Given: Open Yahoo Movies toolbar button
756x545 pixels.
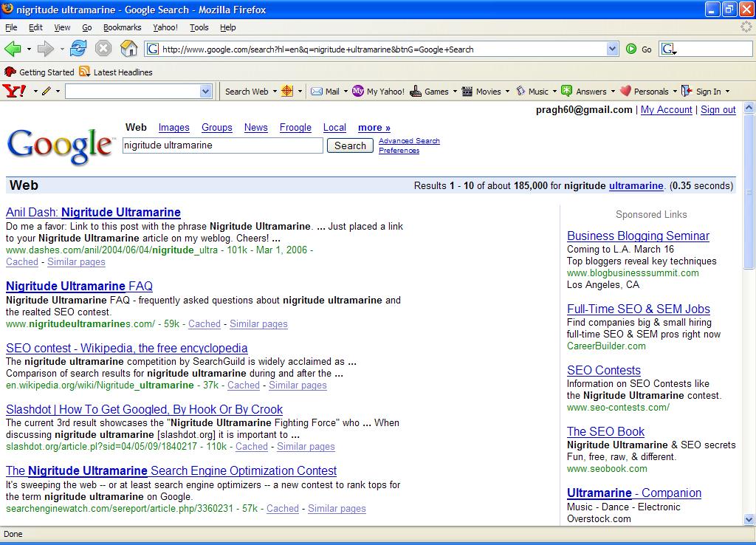Looking at the screenshot, I should point(481,91).
